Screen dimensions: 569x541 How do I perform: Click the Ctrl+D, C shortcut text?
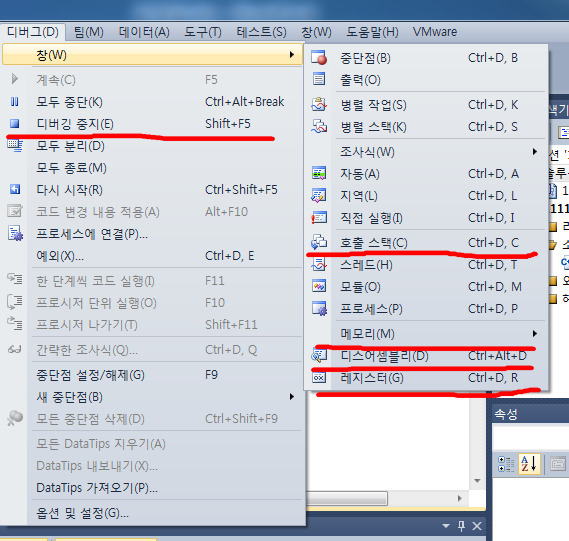pos(493,242)
